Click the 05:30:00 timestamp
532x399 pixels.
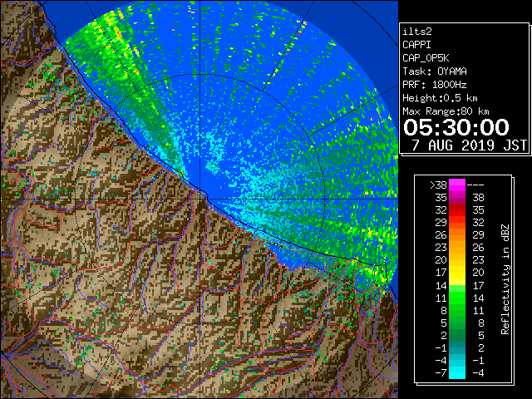click(456, 127)
